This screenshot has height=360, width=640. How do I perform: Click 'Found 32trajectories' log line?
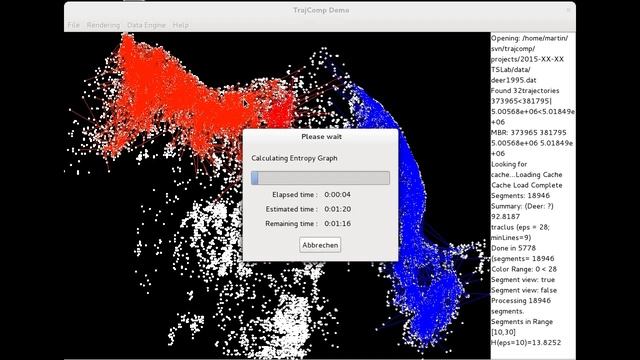(x=525, y=91)
